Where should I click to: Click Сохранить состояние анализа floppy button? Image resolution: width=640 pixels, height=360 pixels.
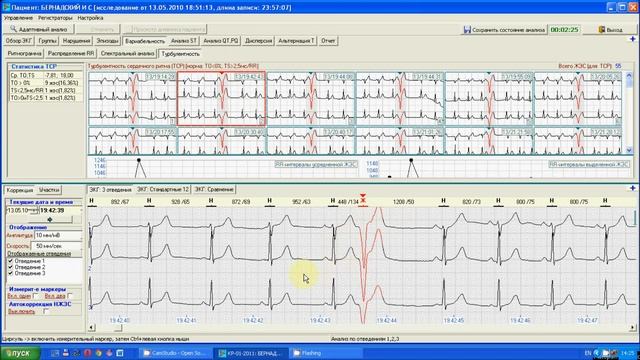504,30
